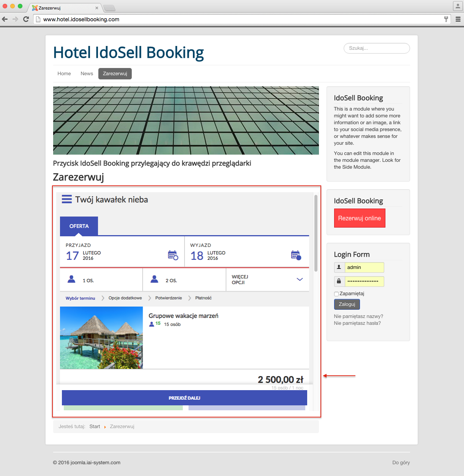Click the 2 500,00 zł price

[x=281, y=380]
